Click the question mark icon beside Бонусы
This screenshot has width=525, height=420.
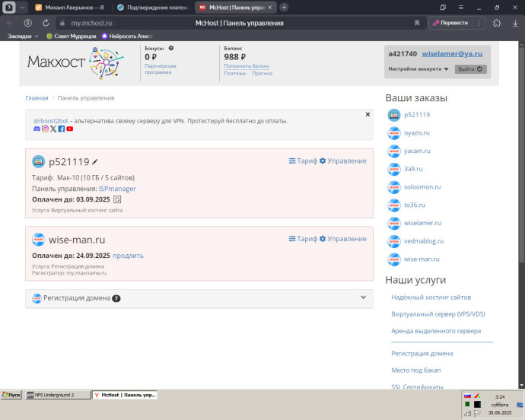tap(171, 48)
